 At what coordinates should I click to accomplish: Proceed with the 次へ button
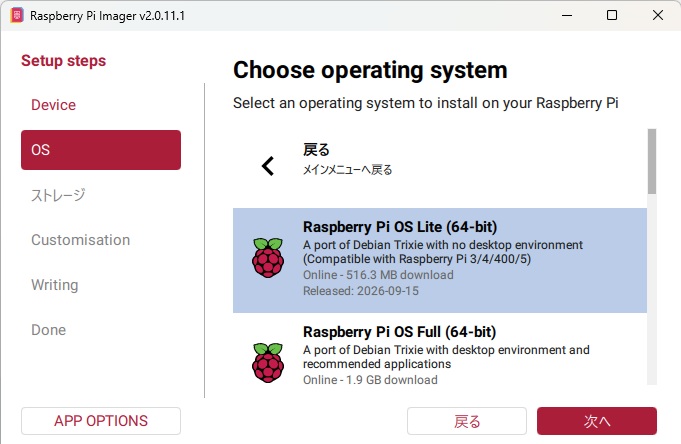coord(597,421)
